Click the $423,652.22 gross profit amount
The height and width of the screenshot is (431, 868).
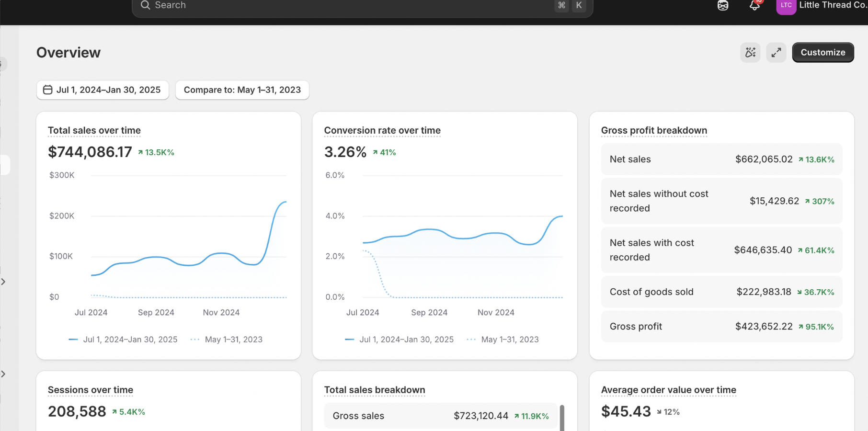pyautogui.click(x=764, y=327)
